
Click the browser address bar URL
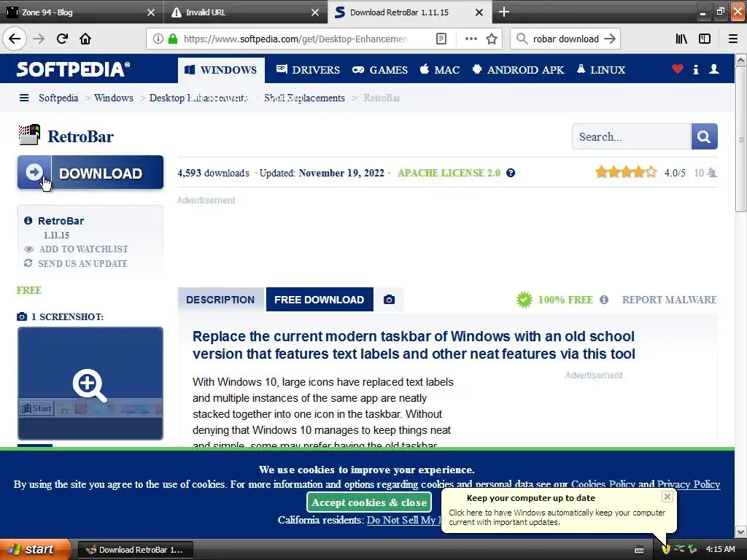click(295, 39)
